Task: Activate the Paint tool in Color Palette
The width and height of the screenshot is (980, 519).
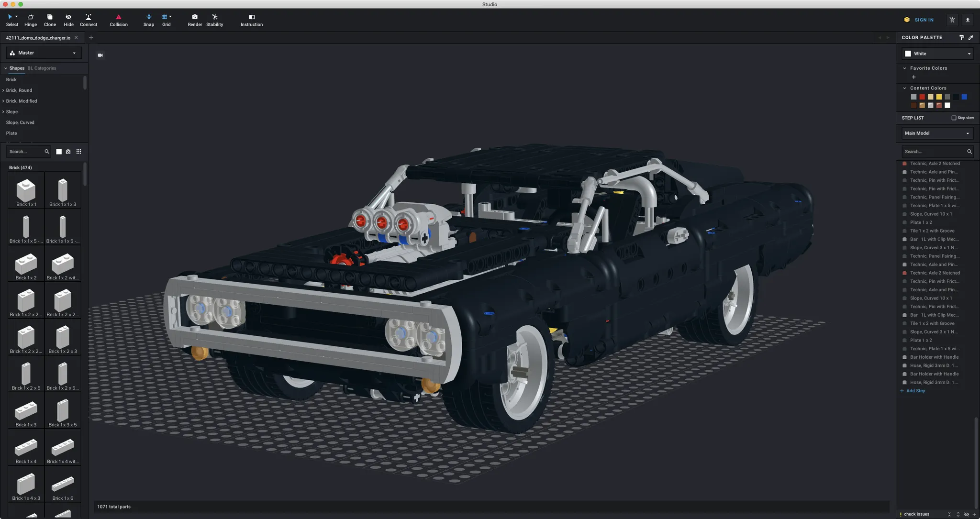Action: [x=962, y=37]
